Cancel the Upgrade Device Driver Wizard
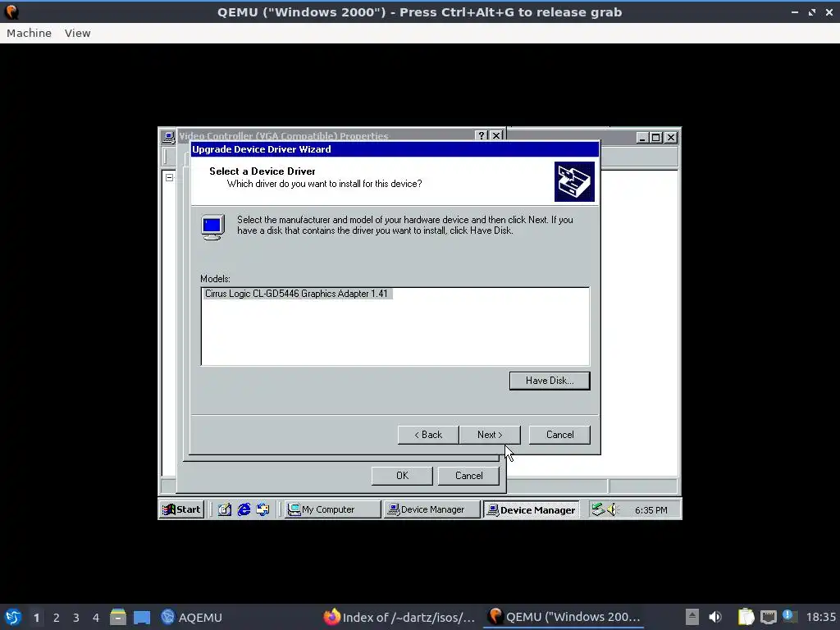This screenshot has height=630, width=840. point(559,435)
